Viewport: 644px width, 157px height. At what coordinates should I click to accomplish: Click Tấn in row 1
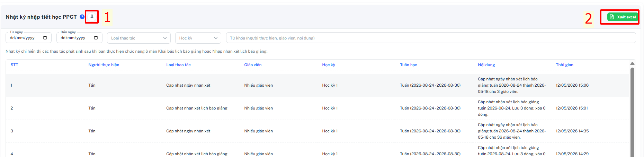pos(92,85)
